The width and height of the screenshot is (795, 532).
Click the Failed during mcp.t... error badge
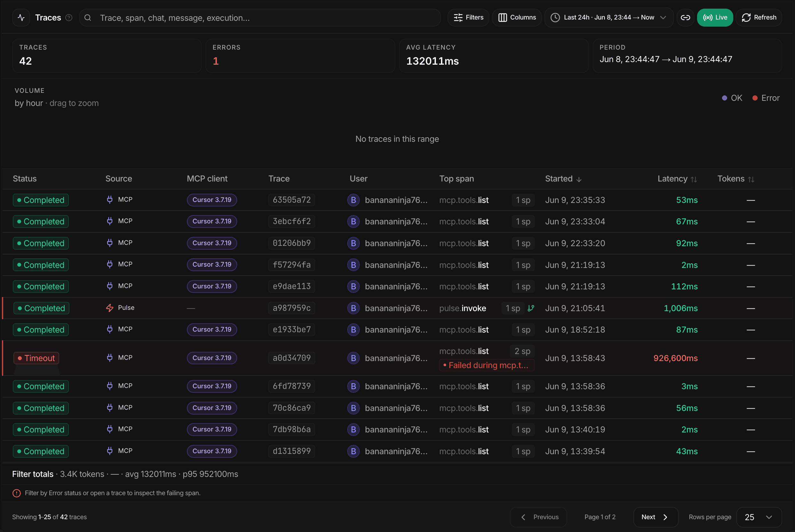(487, 366)
